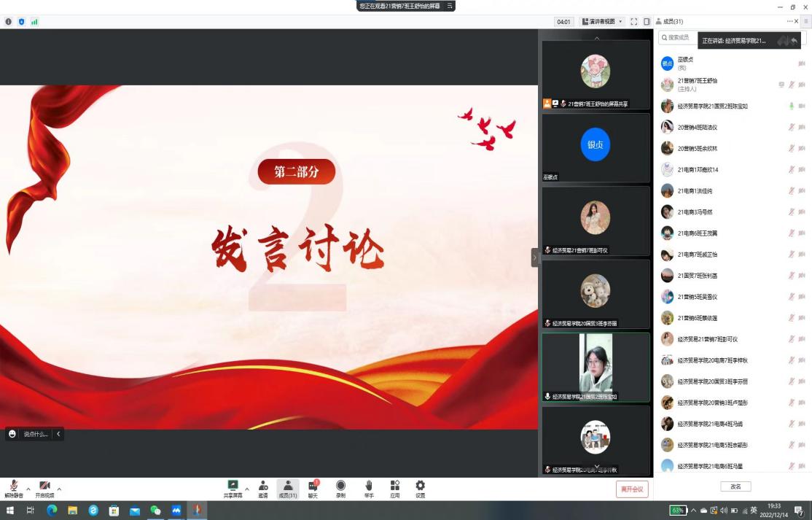Open the 共享屏幕 share screen icon

(x=233, y=486)
